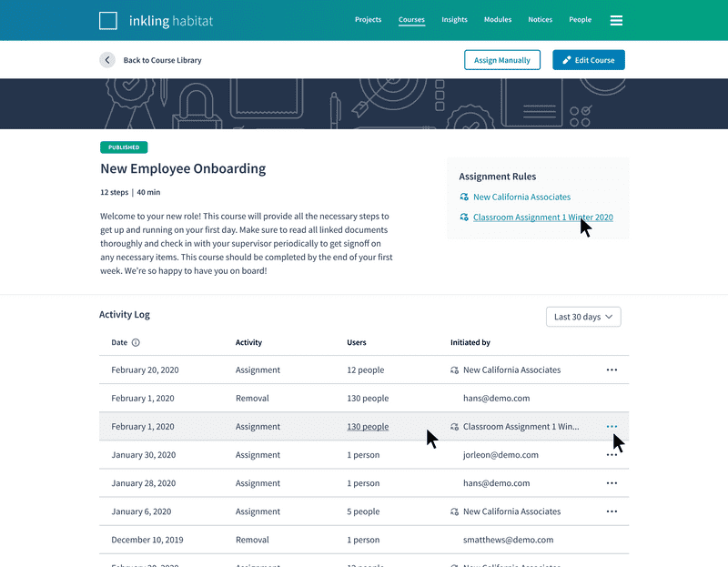Open more options for February 20, 2020 row
The image size is (728, 567).
coord(612,370)
